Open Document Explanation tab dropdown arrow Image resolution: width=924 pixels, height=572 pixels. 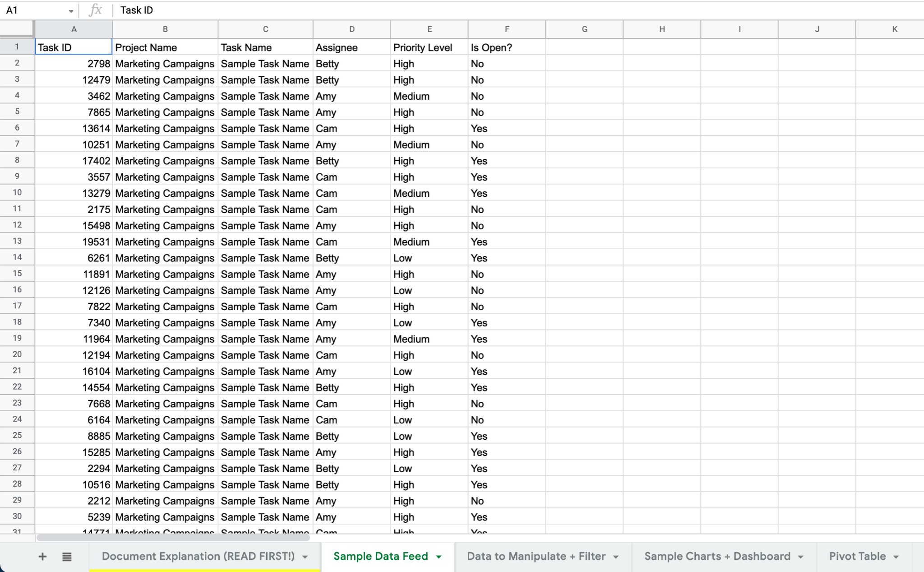point(305,557)
